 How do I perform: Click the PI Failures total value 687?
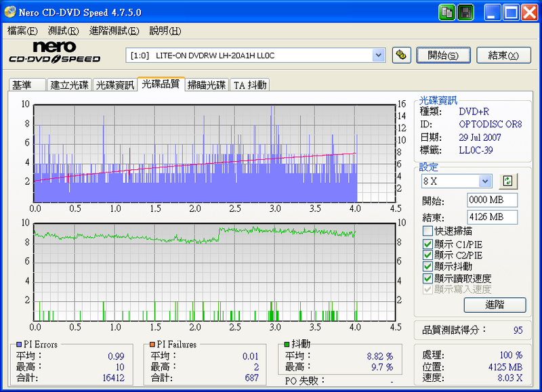pyautogui.click(x=251, y=378)
